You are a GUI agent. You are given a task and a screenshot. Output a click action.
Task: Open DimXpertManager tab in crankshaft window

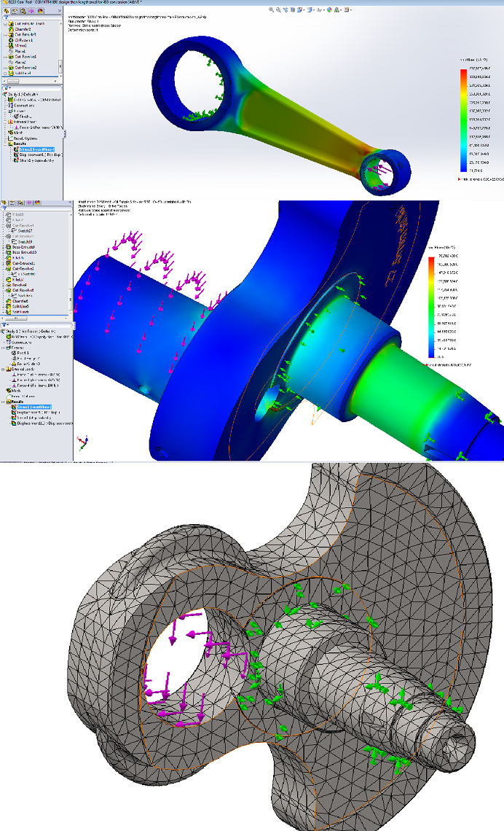[x=29, y=203]
